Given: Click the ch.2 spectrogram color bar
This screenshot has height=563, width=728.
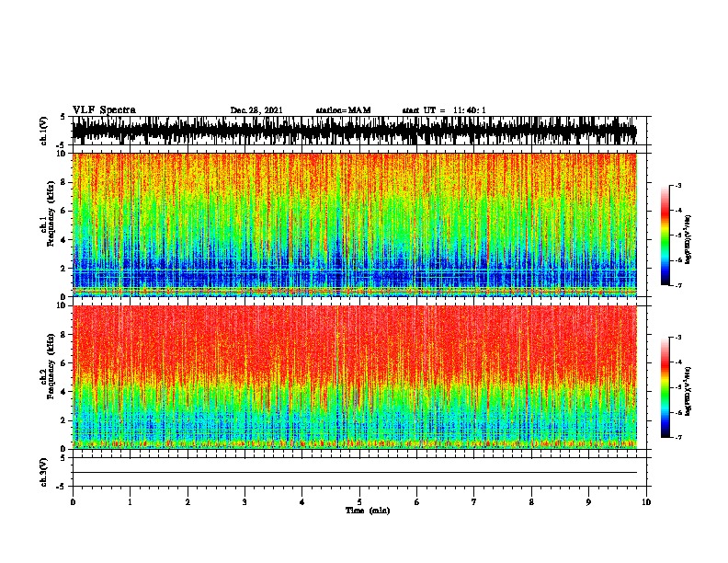Looking at the screenshot, I should point(665,387).
